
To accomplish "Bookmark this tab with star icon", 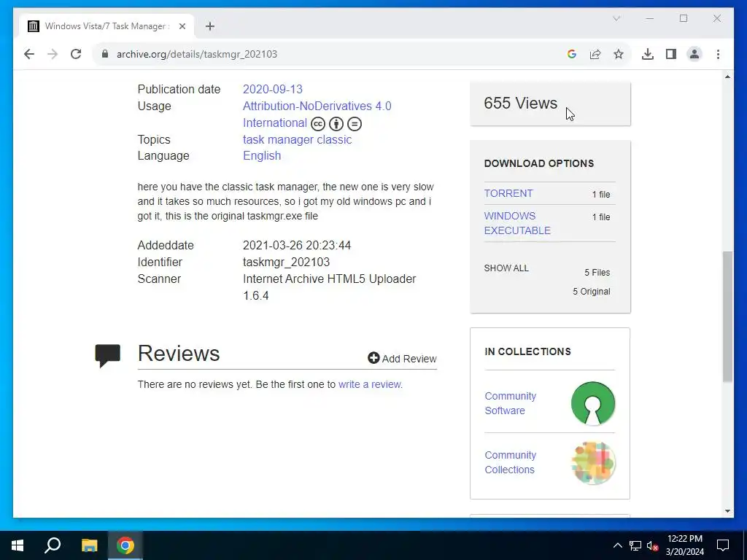I will tap(619, 54).
